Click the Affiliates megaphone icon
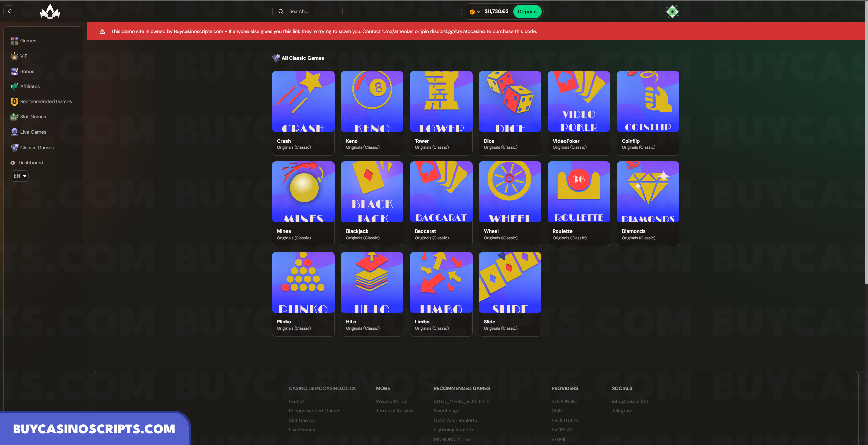Viewport: 868px width, 445px height. pyautogui.click(x=14, y=86)
